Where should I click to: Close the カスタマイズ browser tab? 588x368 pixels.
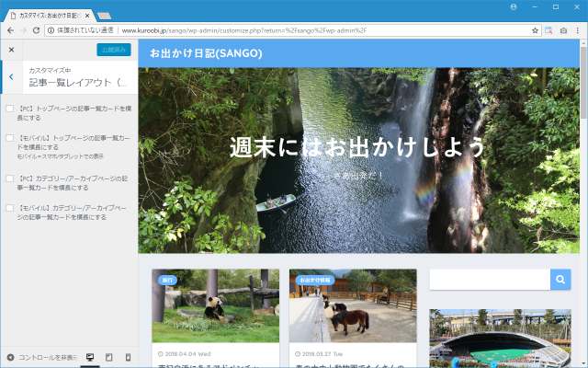tap(87, 16)
